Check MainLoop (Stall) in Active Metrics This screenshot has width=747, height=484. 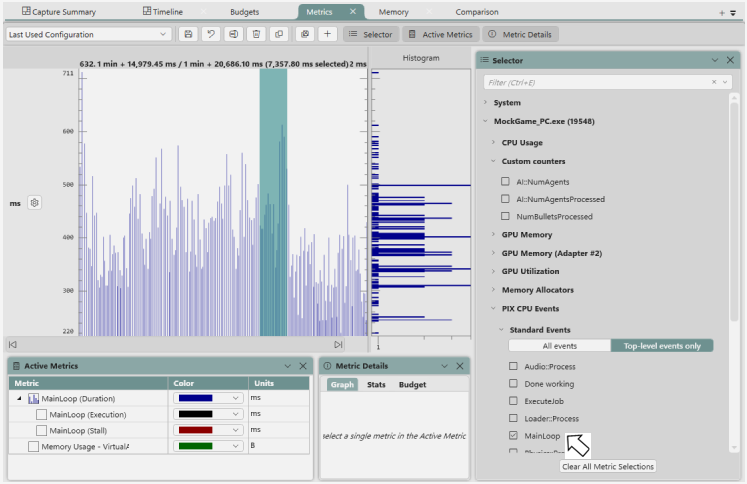(x=41, y=431)
